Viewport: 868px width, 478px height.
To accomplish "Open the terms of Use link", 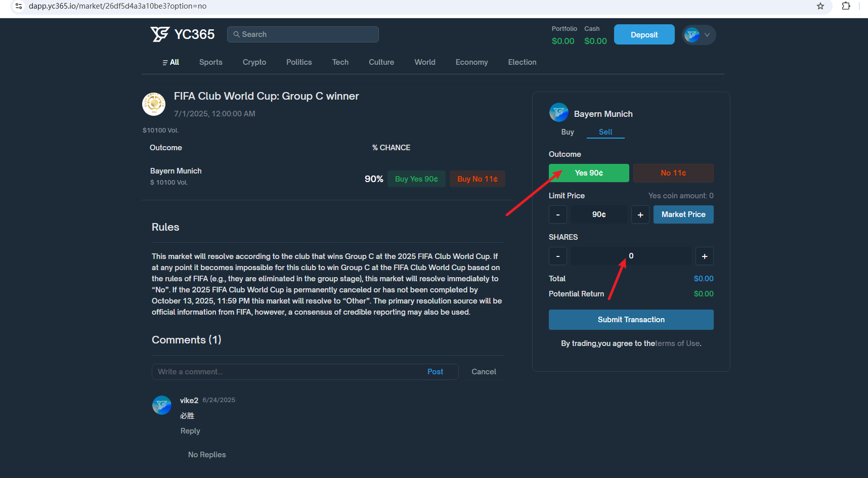I will tap(678, 343).
